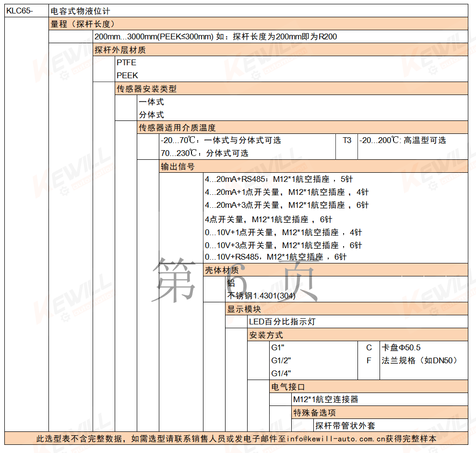476x453 pixels.
Task: Select the 探杆带管状外套 option
Action: pyautogui.click(x=345, y=426)
